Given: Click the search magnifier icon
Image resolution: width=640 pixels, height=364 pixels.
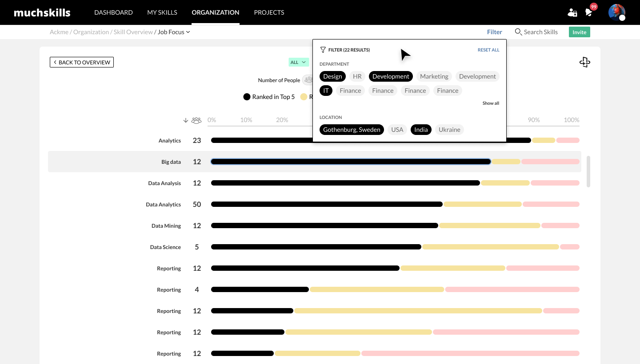Looking at the screenshot, I should (x=518, y=32).
